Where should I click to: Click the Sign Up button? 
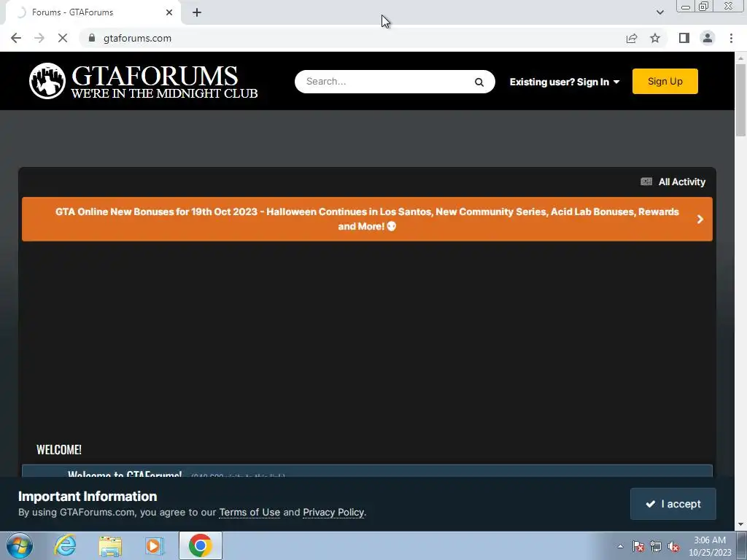(x=665, y=82)
